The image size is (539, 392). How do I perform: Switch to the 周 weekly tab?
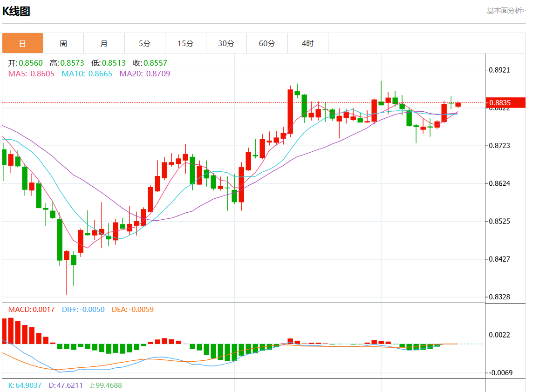pyautogui.click(x=63, y=43)
